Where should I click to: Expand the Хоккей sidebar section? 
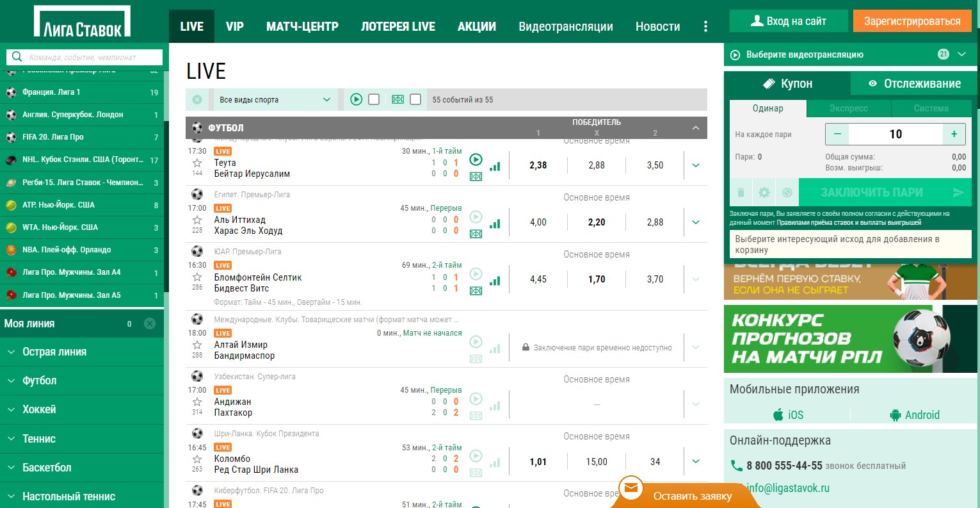(x=82, y=409)
